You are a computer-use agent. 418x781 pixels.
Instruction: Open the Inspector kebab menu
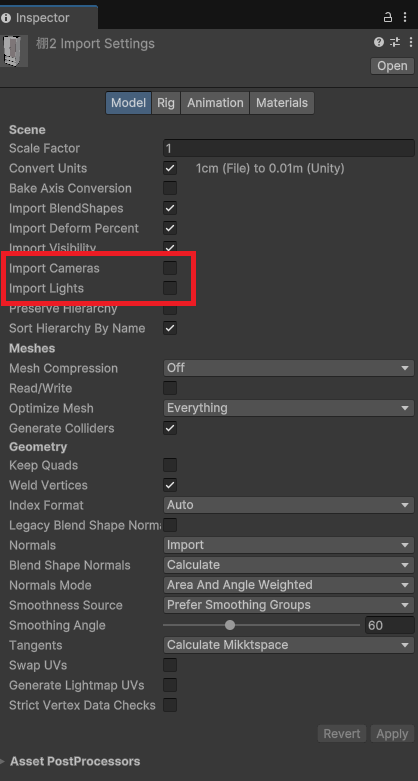point(405,17)
